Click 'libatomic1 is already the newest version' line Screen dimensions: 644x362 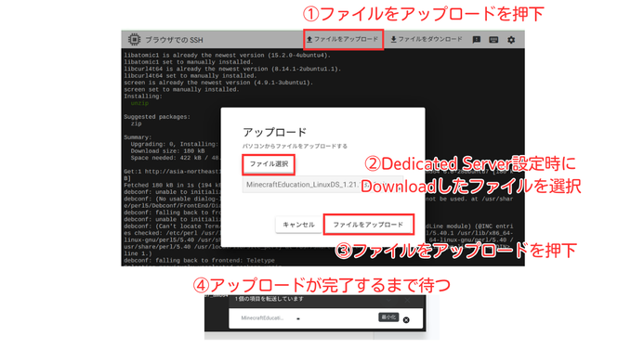[x=227, y=55]
